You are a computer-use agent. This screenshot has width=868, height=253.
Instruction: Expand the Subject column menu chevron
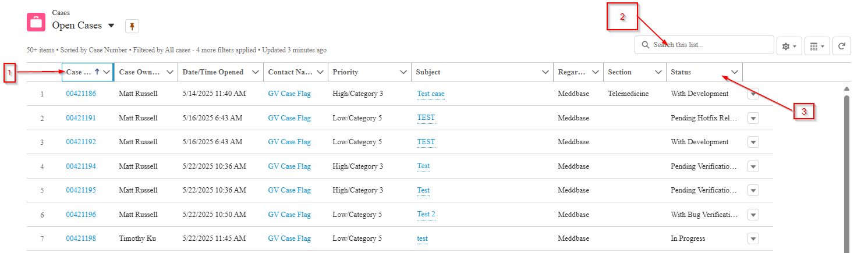(545, 72)
